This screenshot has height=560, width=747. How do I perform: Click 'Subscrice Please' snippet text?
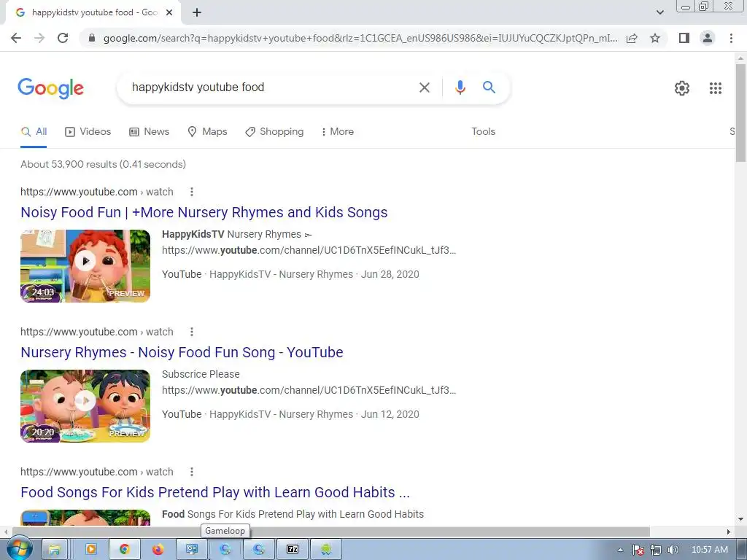201,374
